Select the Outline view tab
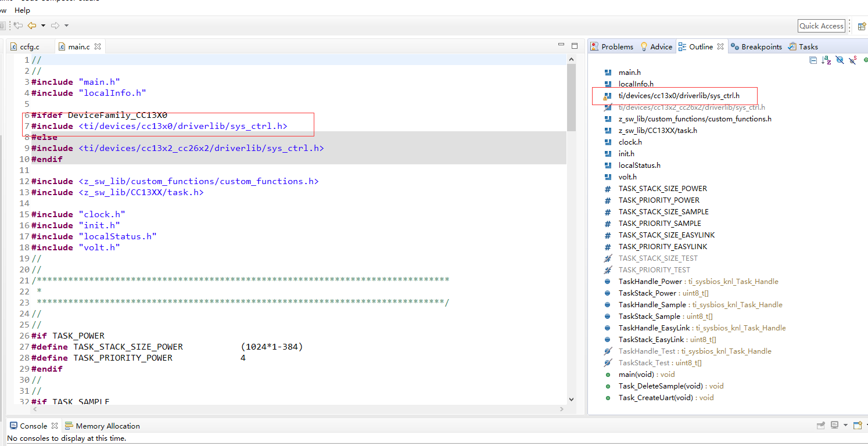 695,46
